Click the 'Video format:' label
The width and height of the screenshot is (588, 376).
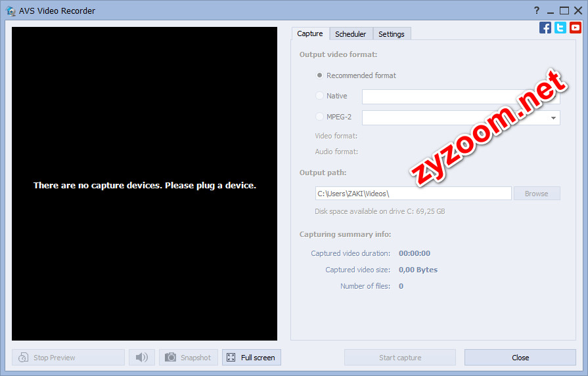[x=336, y=136]
